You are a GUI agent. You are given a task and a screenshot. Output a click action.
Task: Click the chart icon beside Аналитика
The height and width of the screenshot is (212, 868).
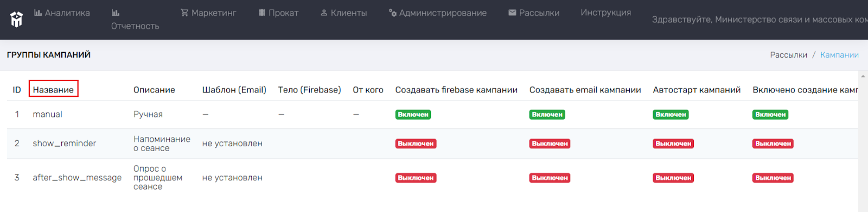coord(38,13)
